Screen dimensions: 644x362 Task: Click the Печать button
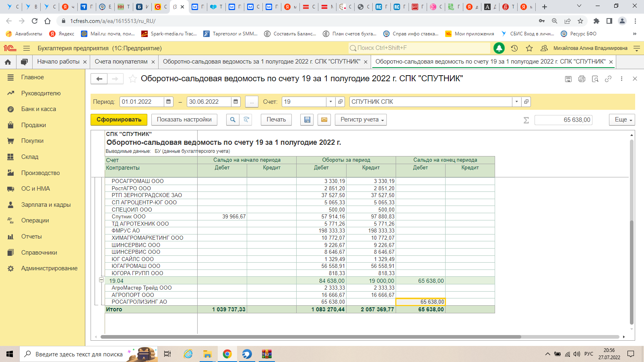point(276,119)
